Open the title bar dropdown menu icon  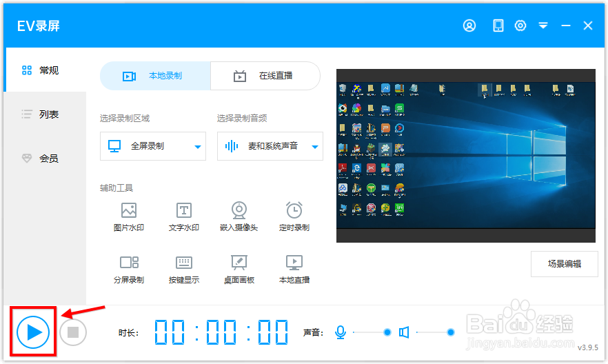pyautogui.click(x=543, y=26)
